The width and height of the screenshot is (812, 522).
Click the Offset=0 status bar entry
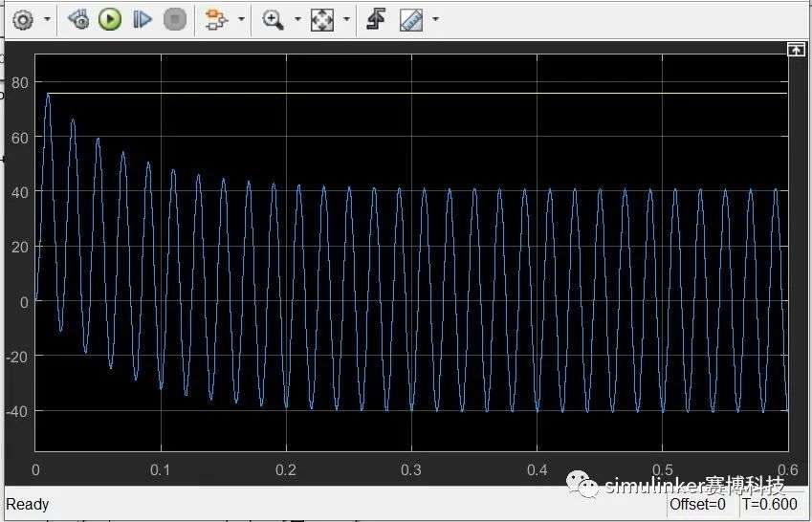coord(697,504)
